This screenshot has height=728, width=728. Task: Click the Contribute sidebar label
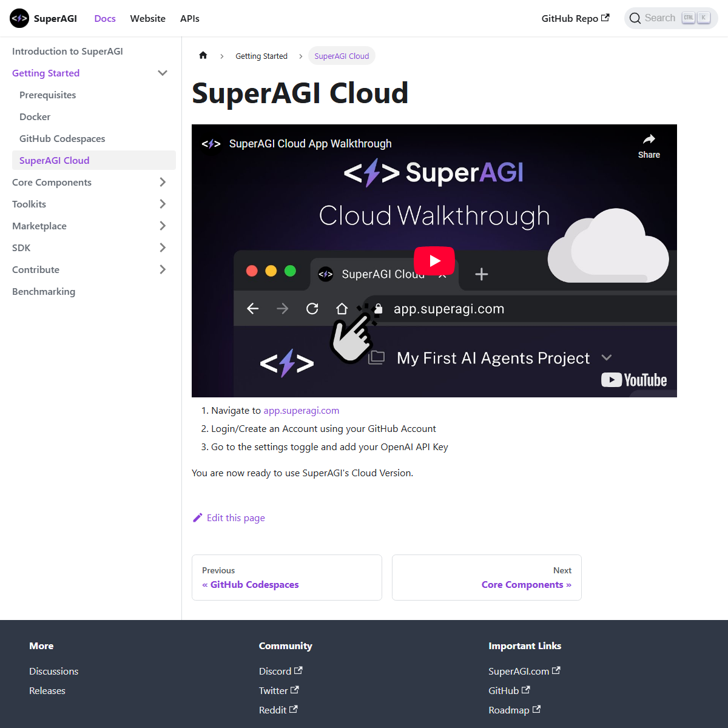pos(36,269)
